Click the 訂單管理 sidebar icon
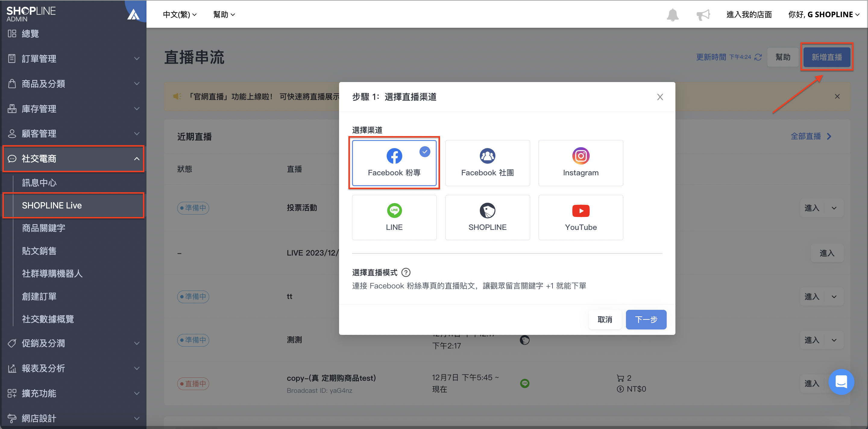 click(12, 58)
